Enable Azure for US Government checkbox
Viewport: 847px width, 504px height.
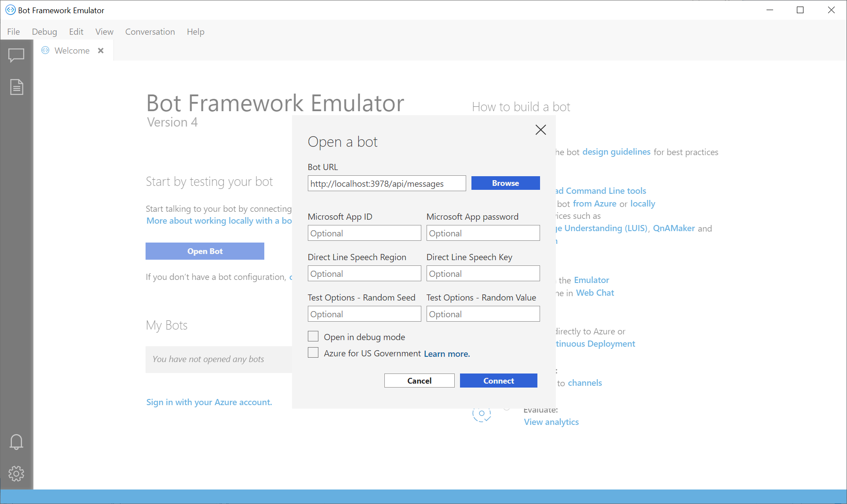pyautogui.click(x=313, y=353)
